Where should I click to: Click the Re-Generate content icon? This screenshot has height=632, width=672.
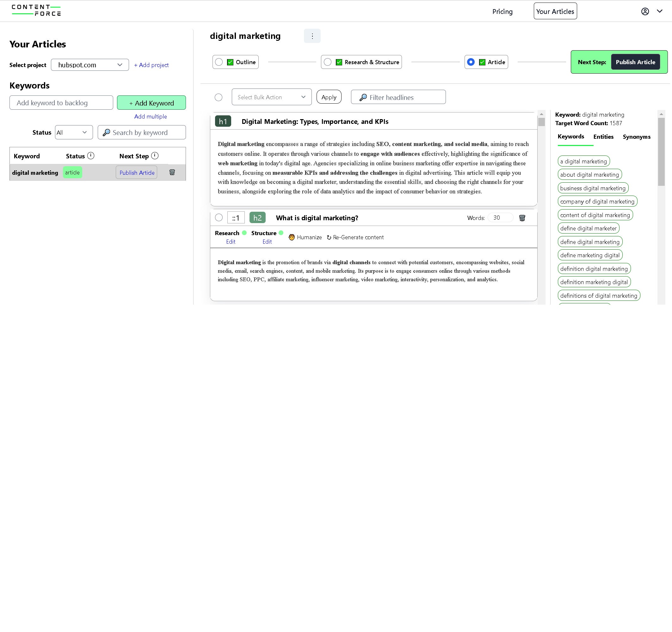[329, 237]
